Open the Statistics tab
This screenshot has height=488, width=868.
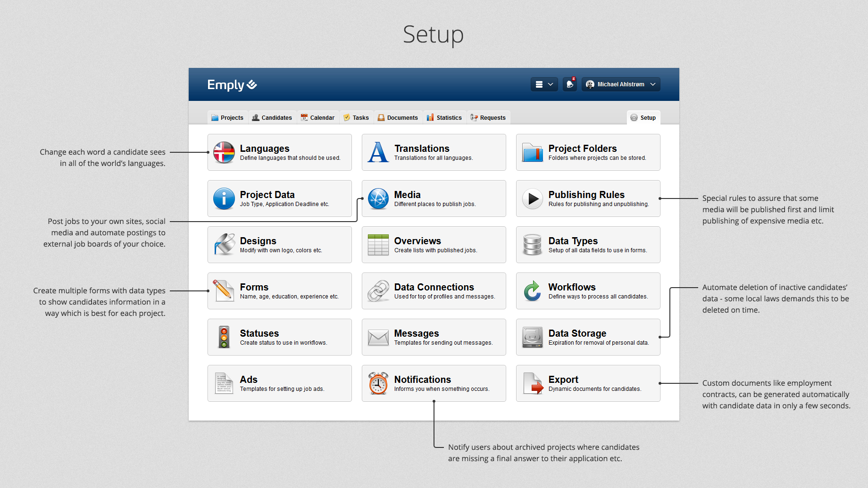click(444, 118)
